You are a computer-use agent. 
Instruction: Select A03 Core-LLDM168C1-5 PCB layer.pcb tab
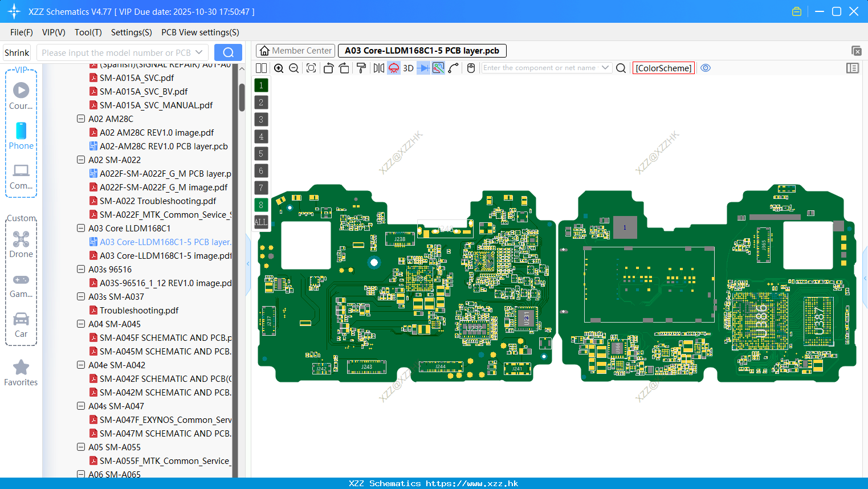tap(422, 51)
